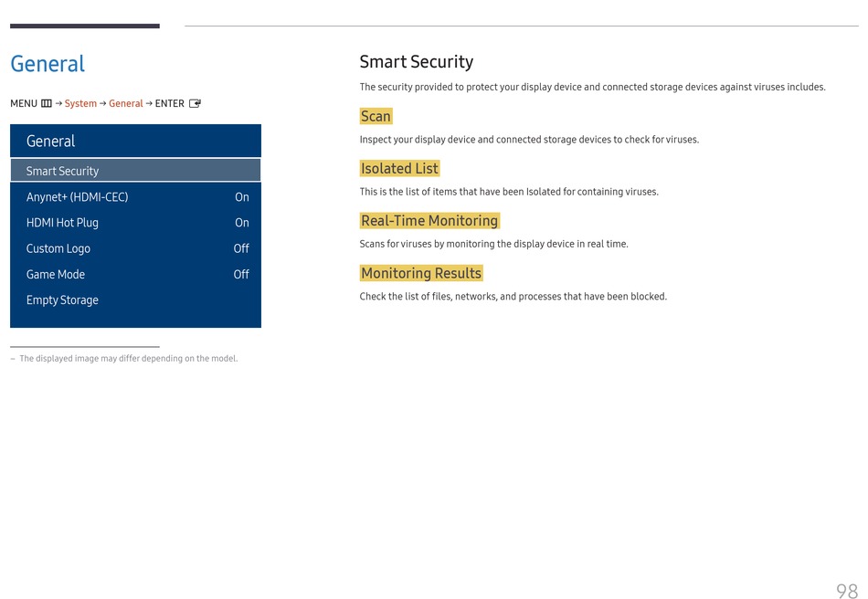Click the General header of the menu panel
This screenshot has width=868, height=599.
click(x=51, y=142)
